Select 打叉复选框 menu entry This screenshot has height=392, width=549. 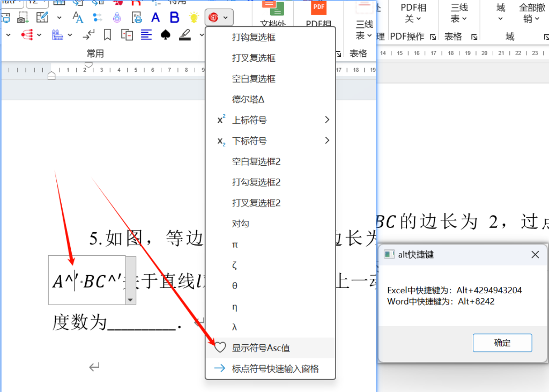pyautogui.click(x=270, y=58)
